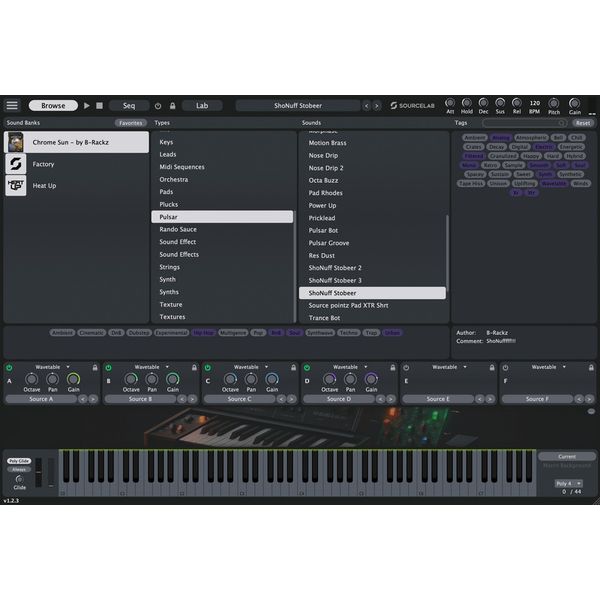Click the Source A sample button
The height and width of the screenshot is (600, 600).
coord(41,399)
